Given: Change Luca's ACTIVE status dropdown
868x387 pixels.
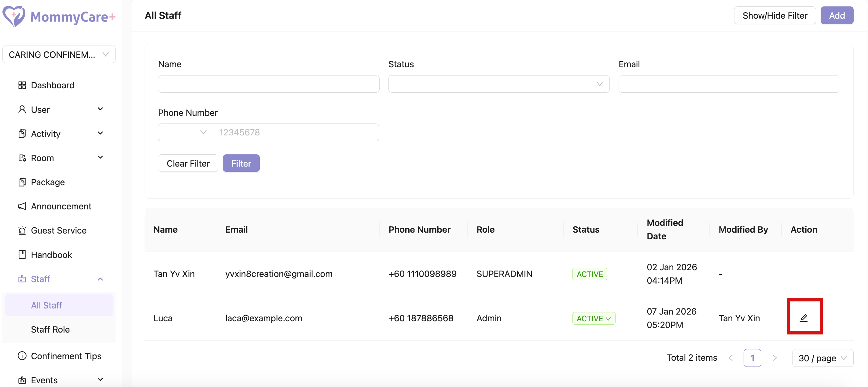Looking at the screenshot, I should pos(593,318).
